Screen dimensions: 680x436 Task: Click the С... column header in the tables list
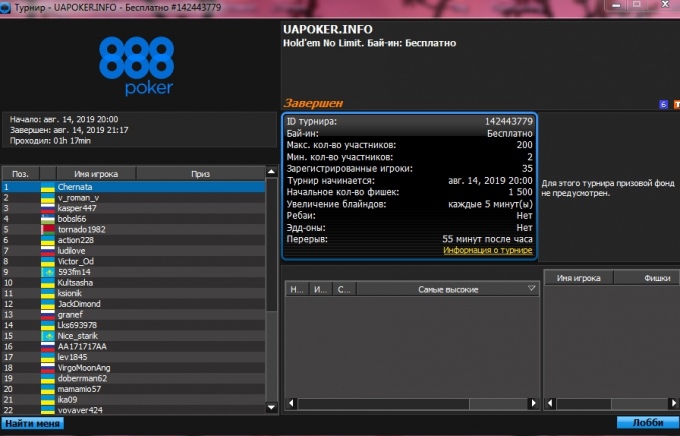click(x=344, y=289)
